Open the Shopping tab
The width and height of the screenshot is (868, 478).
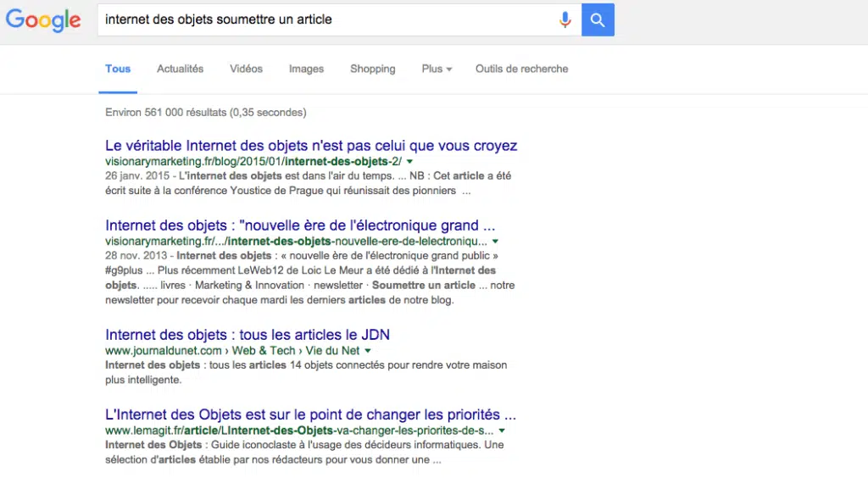373,69
